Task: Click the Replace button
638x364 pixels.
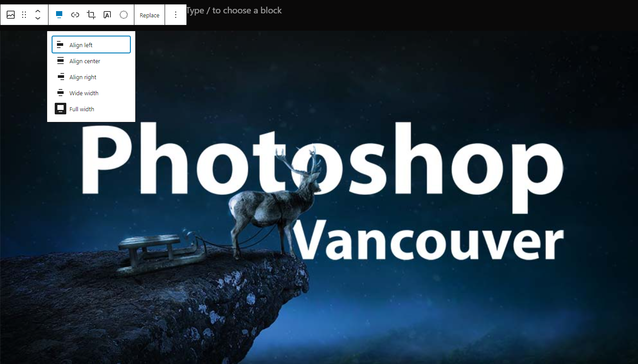Action: tap(149, 15)
